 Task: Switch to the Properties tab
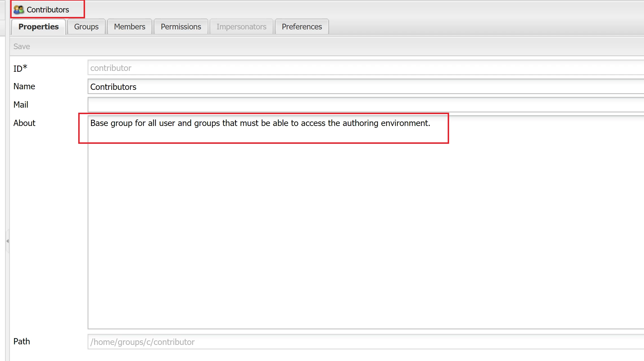coord(38,27)
